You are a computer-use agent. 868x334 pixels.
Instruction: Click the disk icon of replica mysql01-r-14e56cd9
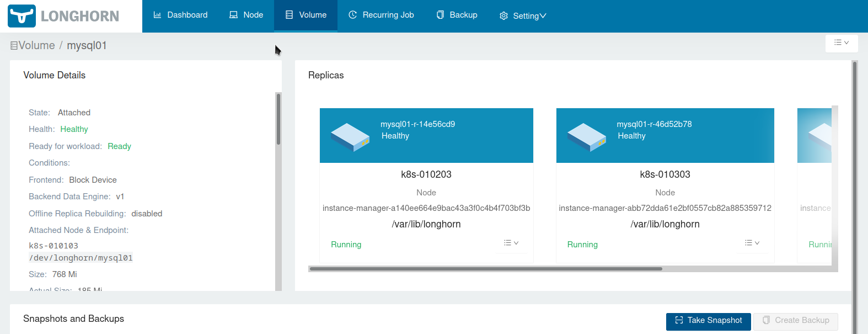pos(350,137)
